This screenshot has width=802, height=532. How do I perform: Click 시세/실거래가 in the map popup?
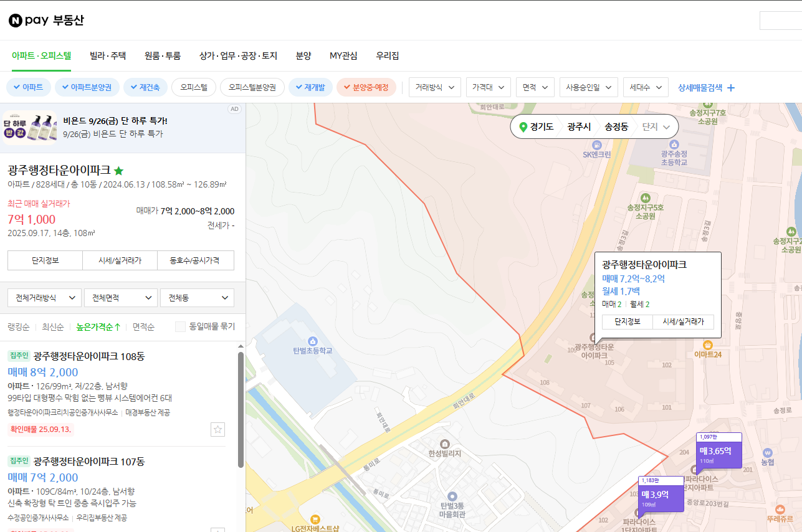click(683, 321)
